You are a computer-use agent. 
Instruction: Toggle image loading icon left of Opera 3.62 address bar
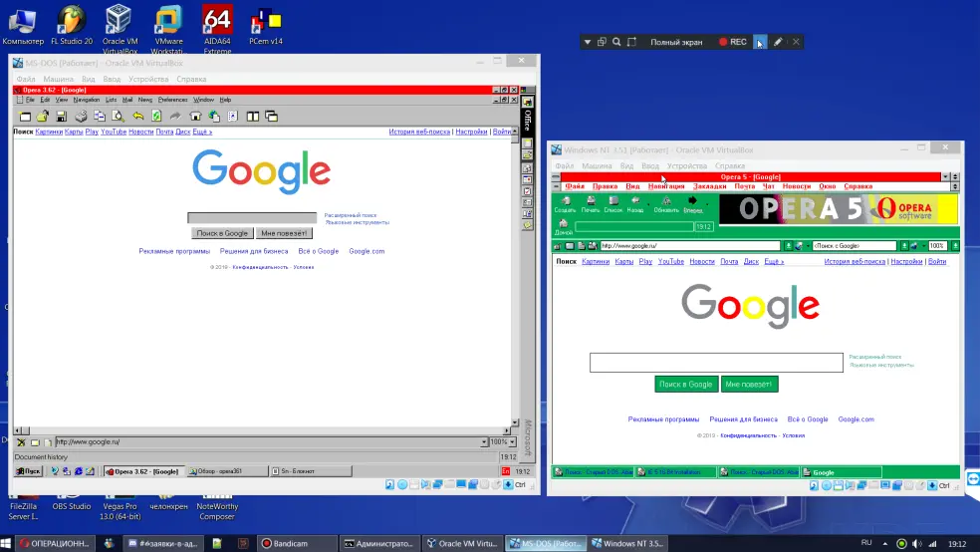point(35,442)
